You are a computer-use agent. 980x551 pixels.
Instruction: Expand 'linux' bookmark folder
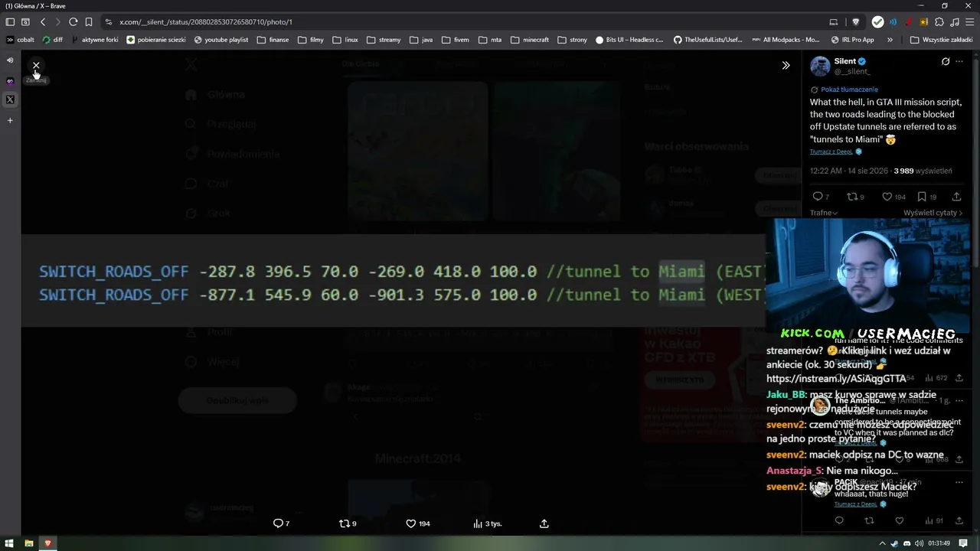tap(345, 40)
